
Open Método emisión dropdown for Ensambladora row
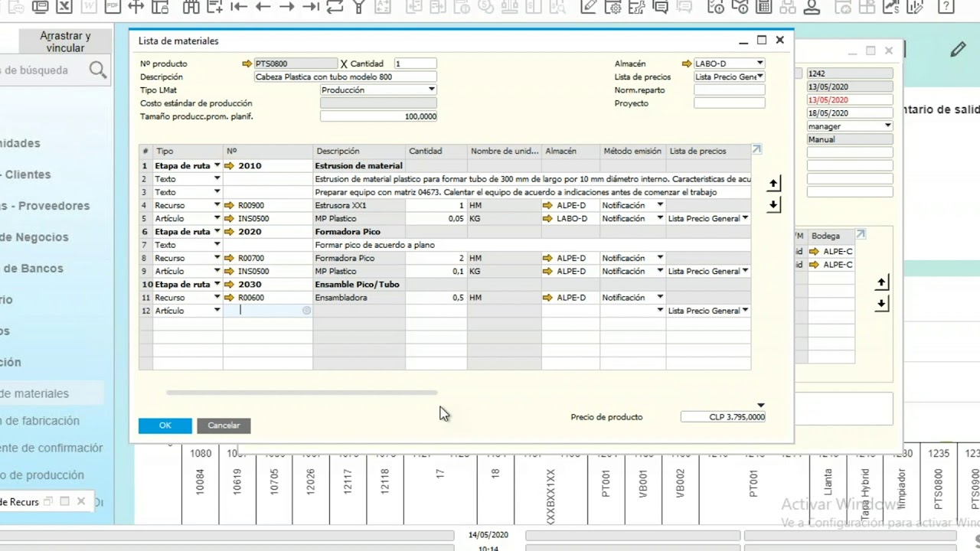point(660,297)
